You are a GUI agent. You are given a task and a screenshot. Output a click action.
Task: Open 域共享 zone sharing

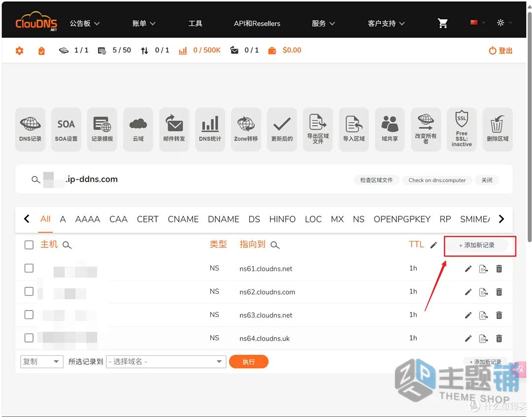[x=390, y=129]
